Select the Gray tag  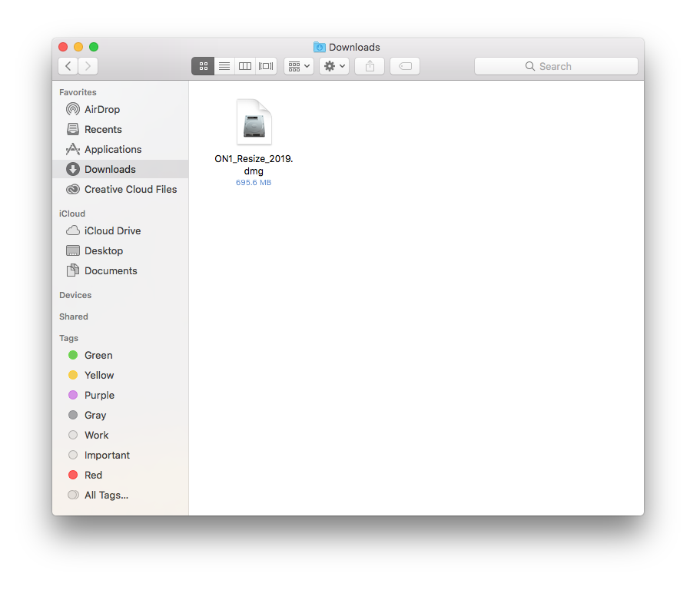[120, 415]
